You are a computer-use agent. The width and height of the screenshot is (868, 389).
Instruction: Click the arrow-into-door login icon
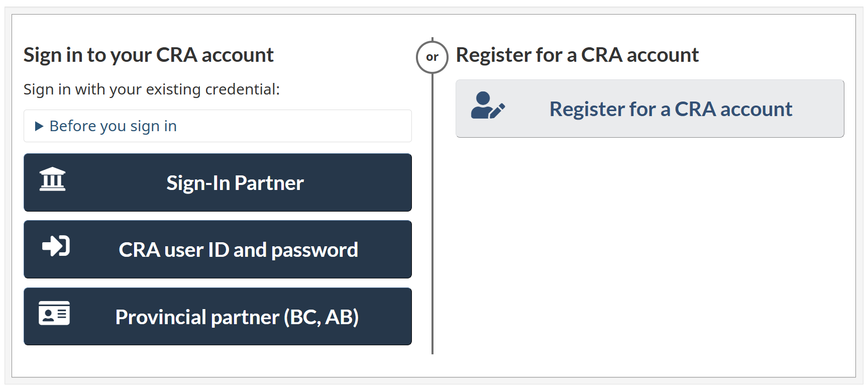point(56,246)
